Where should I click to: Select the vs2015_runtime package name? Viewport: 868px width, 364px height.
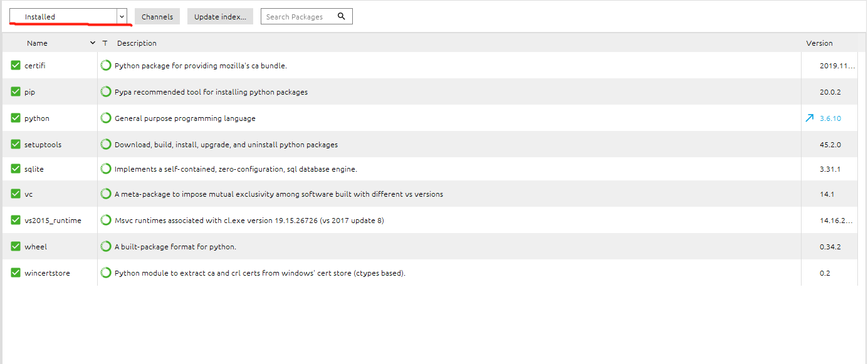53,221
